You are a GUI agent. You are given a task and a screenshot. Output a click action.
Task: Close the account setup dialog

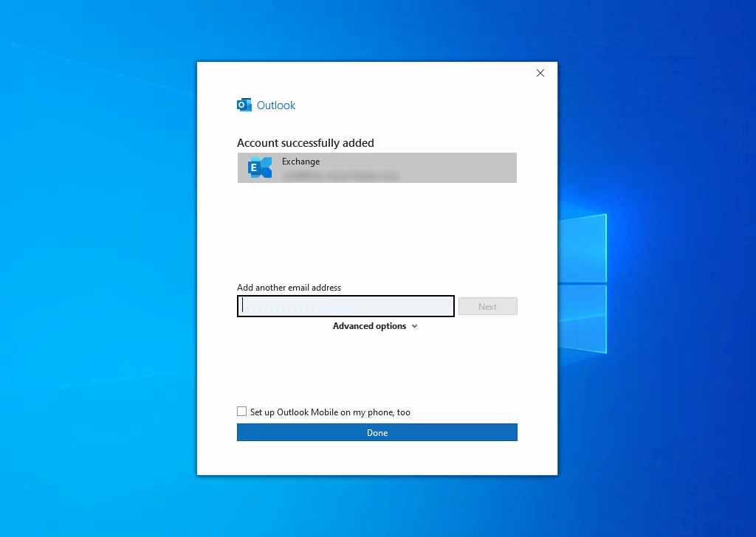[x=540, y=73]
